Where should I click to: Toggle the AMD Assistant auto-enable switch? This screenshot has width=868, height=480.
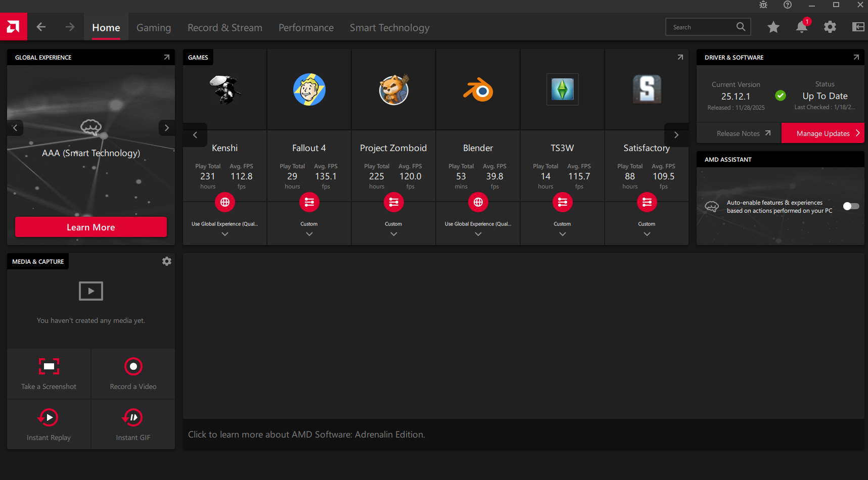[851, 206]
